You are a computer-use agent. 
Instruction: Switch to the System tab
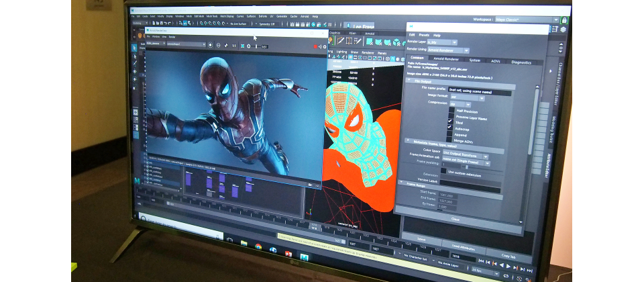(475, 60)
